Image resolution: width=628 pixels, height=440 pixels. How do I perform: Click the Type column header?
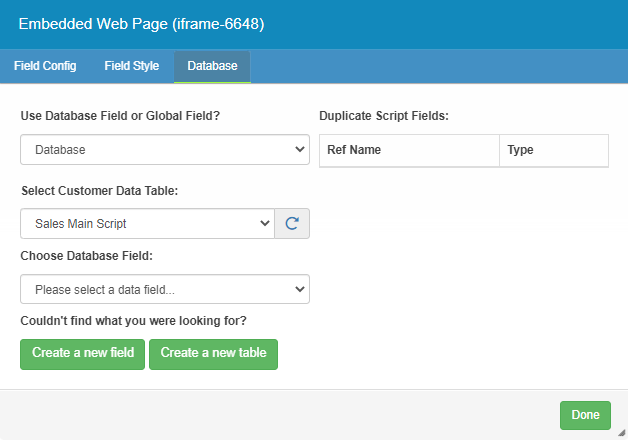520,150
